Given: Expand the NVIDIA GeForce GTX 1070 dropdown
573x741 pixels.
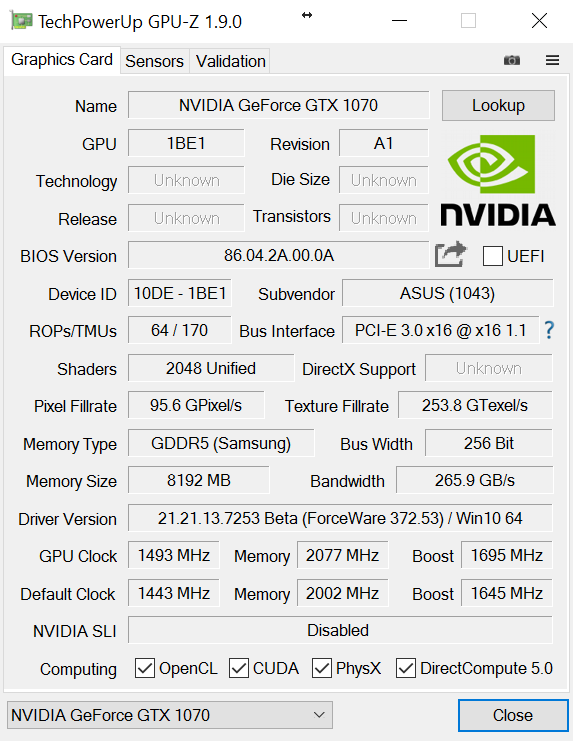Looking at the screenshot, I should (170, 715).
